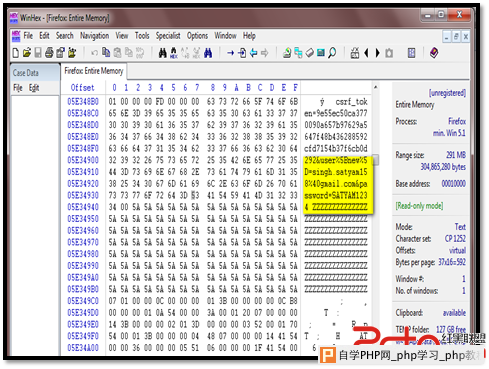The image size is (489, 369).
Task: Restore the inner document window
Action: coord(456,36)
